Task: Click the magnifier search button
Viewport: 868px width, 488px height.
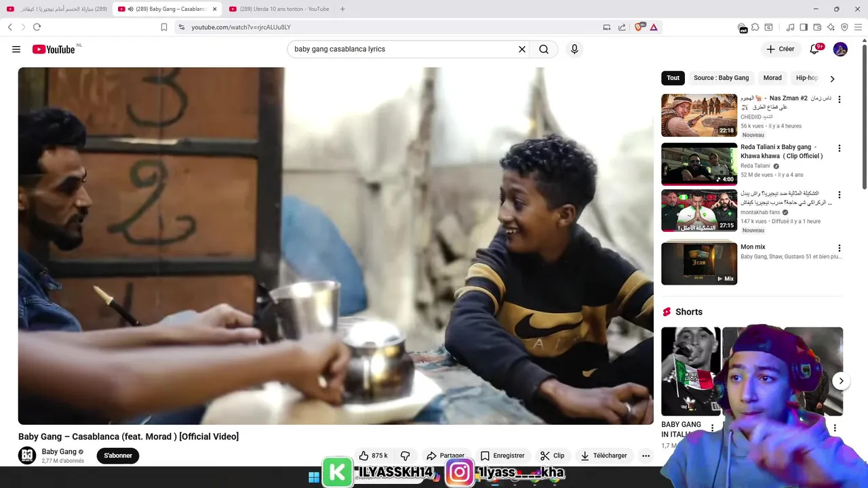Action: click(x=544, y=49)
